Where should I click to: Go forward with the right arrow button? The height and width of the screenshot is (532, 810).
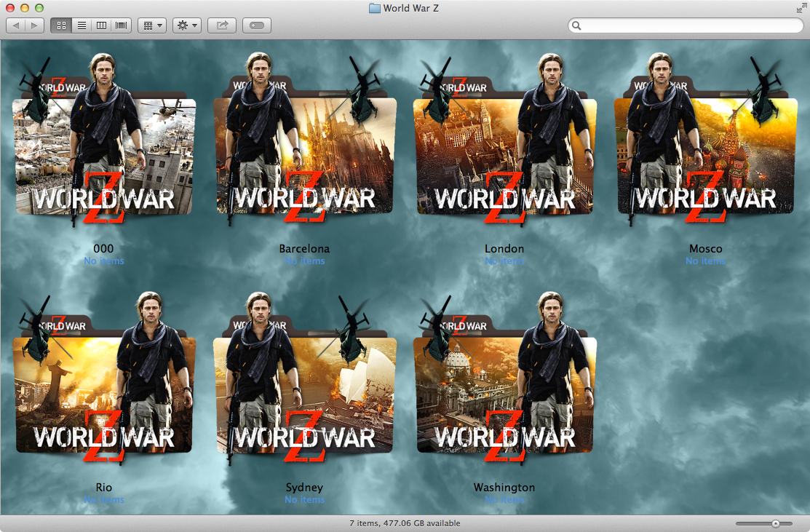pyautogui.click(x=34, y=25)
